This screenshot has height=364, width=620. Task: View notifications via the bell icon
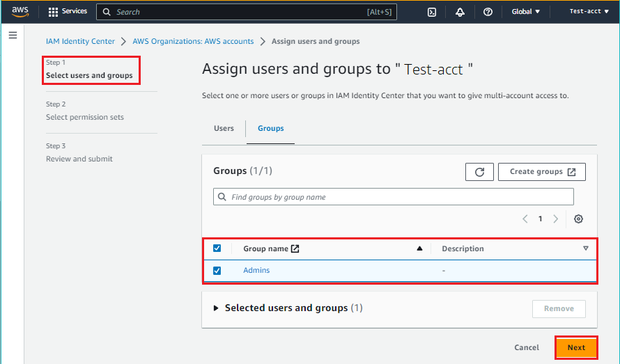pyautogui.click(x=460, y=12)
